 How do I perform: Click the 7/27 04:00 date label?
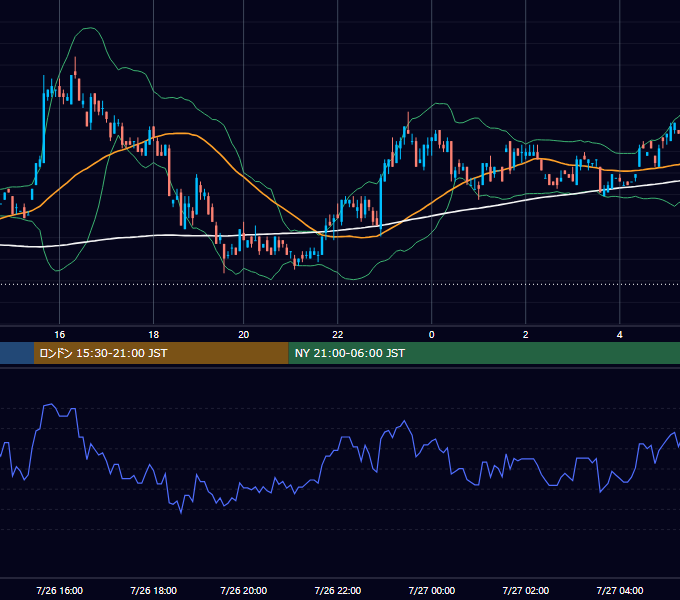point(620,590)
